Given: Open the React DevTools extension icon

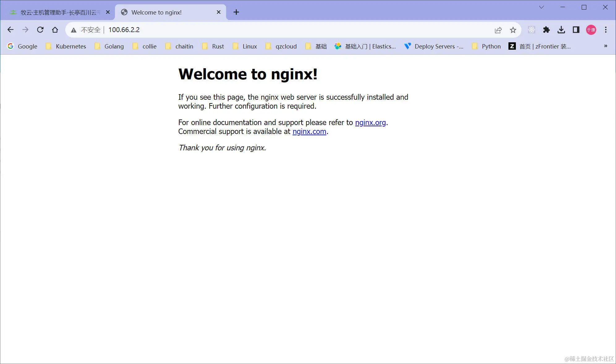Looking at the screenshot, I should 532,30.
